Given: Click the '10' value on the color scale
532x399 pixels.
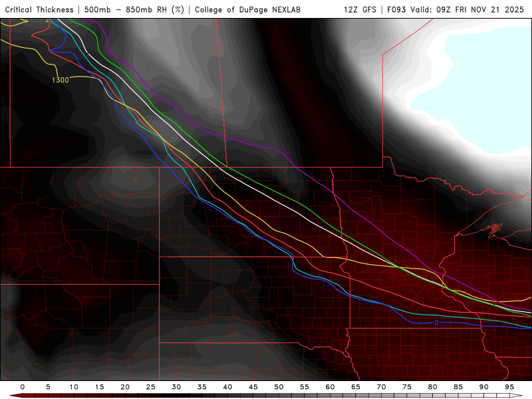Looking at the screenshot, I should (74, 387).
